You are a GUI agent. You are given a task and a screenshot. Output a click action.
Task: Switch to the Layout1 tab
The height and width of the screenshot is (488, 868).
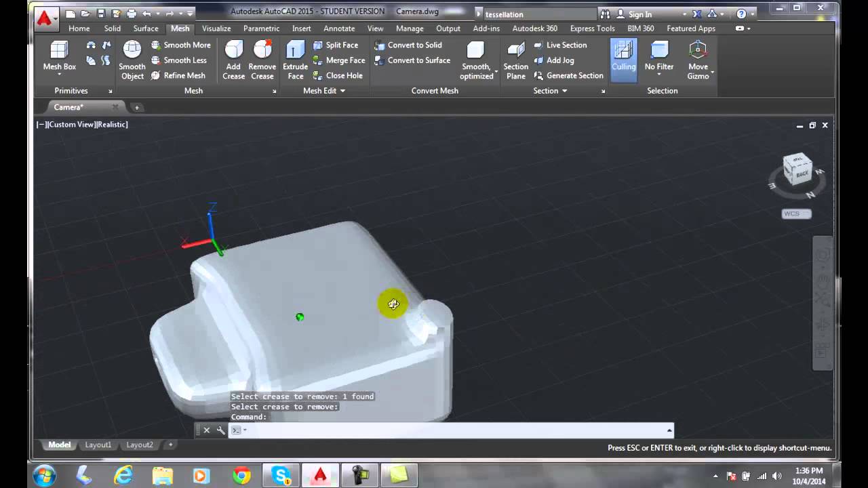(x=98, y=445)
